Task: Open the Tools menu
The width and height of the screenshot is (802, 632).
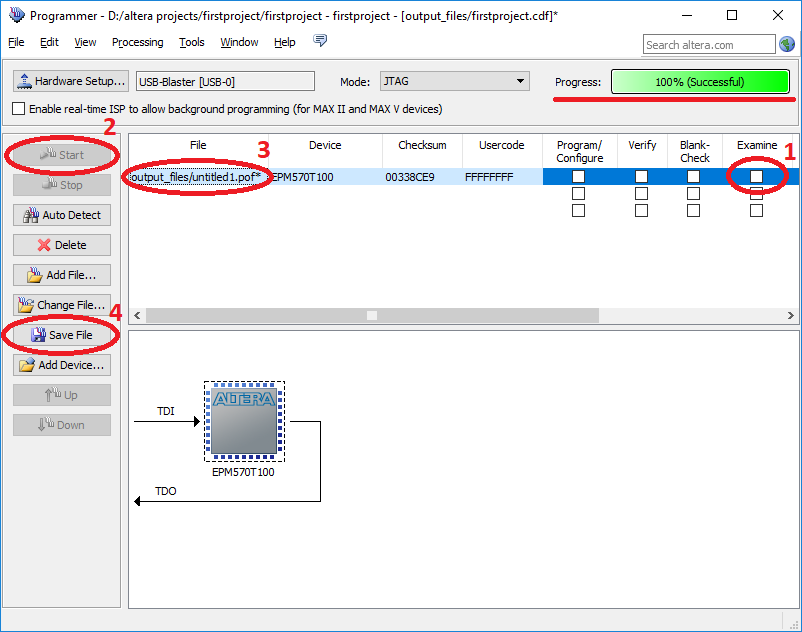Action: (x=192, y=42)
